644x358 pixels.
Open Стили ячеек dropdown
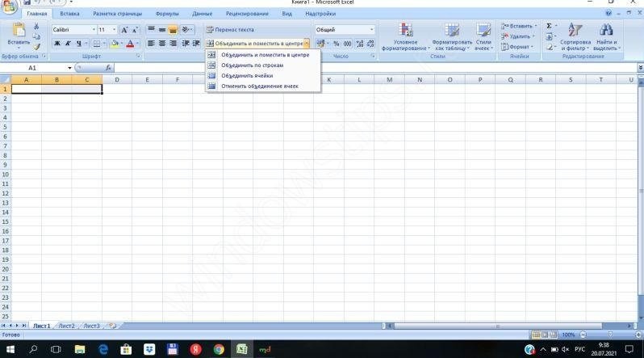[x=483, y=37]
